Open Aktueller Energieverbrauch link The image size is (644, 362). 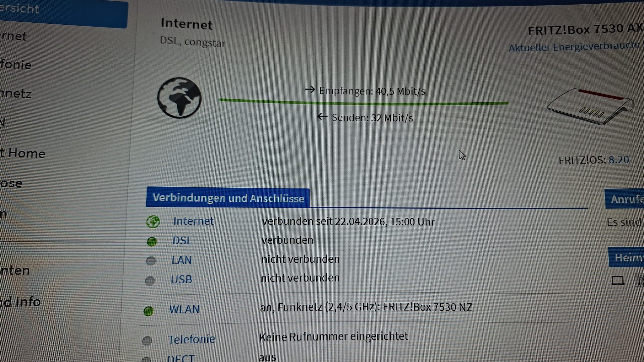(574, 47)
